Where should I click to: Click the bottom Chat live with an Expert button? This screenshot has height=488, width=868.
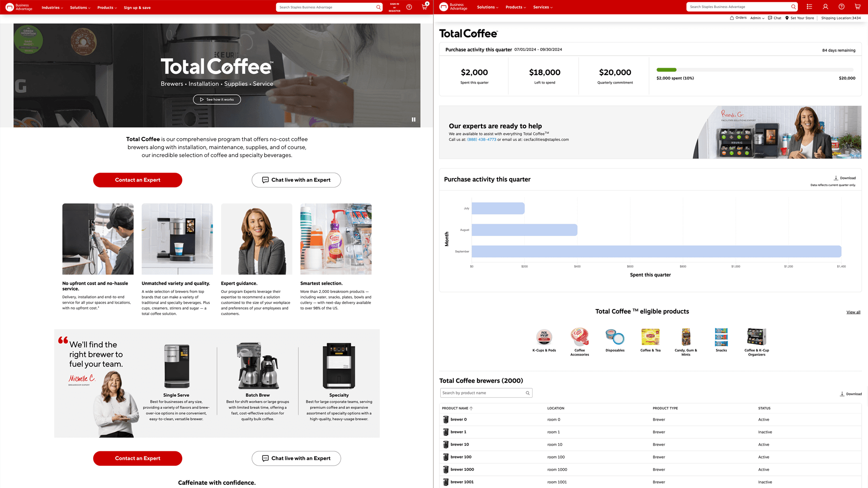(296, 458)
